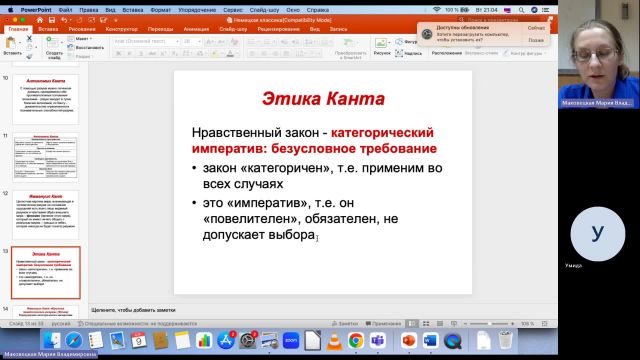Screen dimensions: 640x360
Task: Click the Home icon in title bar
Action: coord(40,20)
